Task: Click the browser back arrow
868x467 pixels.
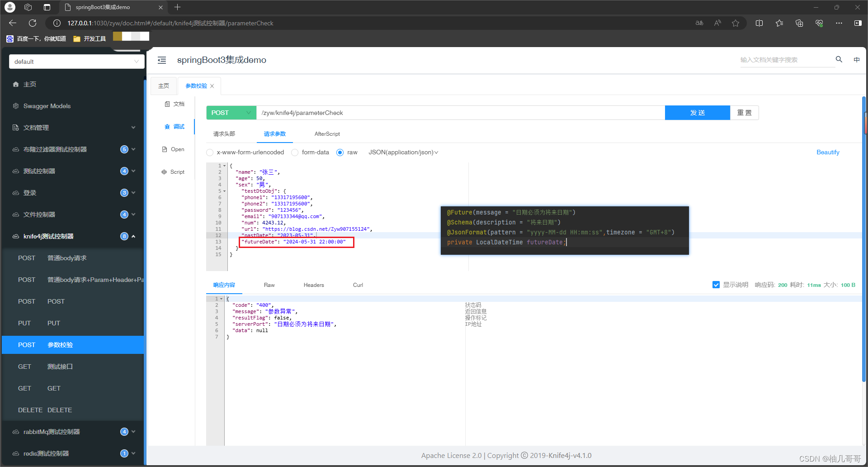Action: [x=13, y=23]
